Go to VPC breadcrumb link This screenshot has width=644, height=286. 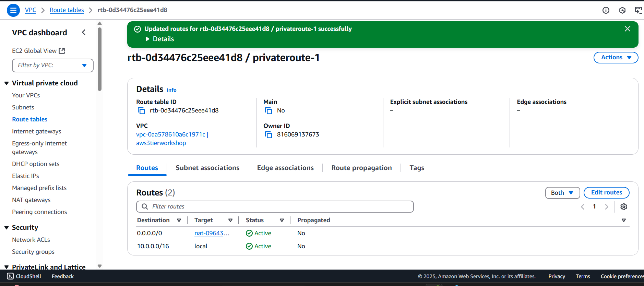pyautogui.click(x=31, y=10)
